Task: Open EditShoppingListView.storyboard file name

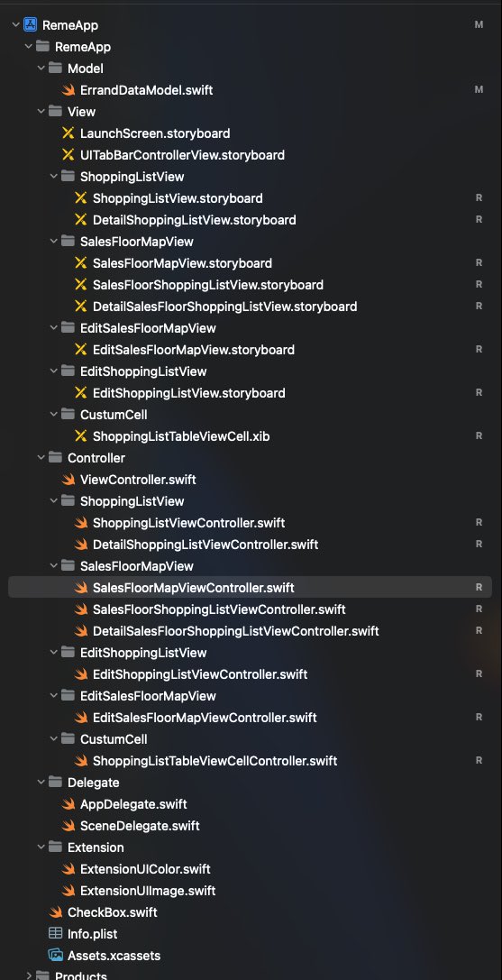Action: [x=188, y=392]
